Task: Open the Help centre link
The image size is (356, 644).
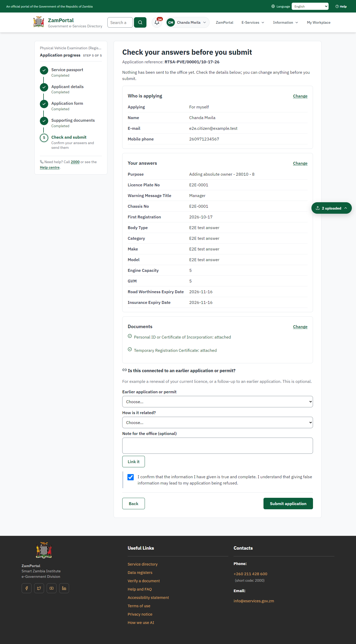Action: (50, 167)
